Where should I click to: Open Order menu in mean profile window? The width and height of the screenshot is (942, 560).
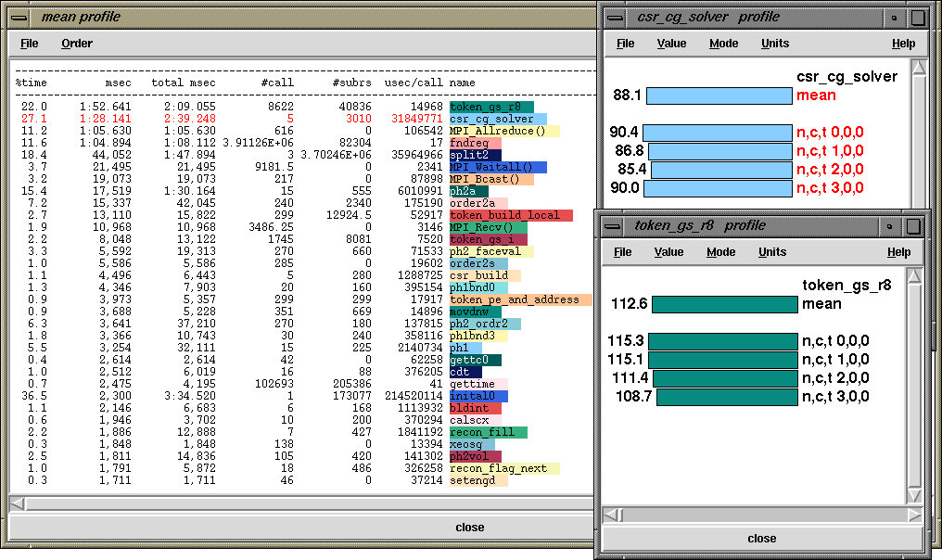77,44
